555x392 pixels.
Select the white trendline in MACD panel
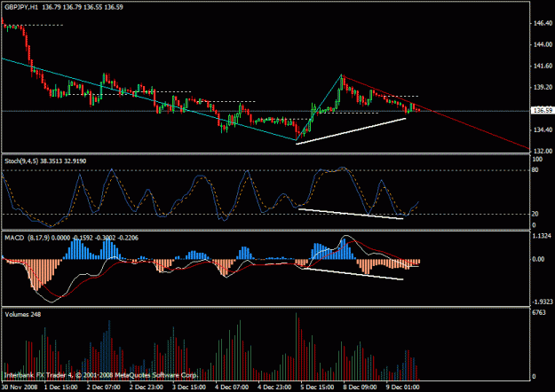353,274
